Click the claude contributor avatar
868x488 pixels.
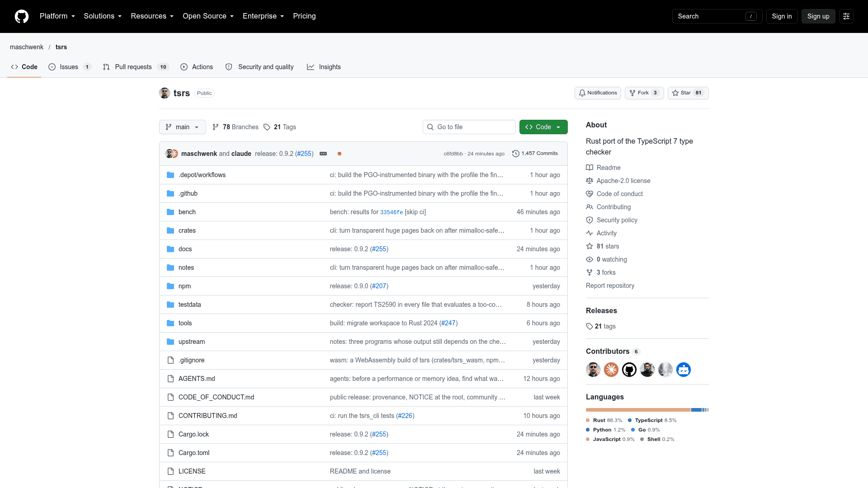(611, 370)
